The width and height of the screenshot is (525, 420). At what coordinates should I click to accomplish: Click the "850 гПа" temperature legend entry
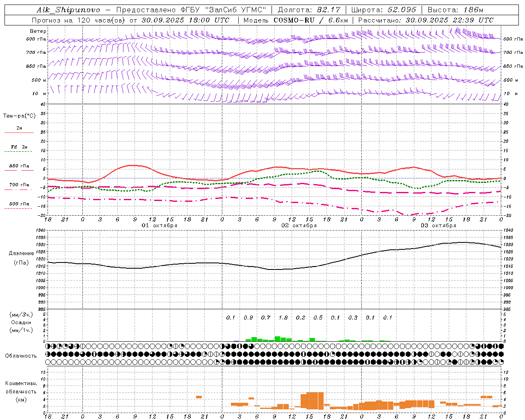[x=19, y=166]
